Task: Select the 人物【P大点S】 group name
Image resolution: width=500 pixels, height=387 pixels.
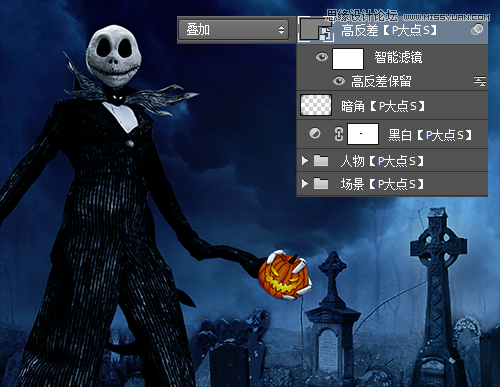Action: coord(382,161)
